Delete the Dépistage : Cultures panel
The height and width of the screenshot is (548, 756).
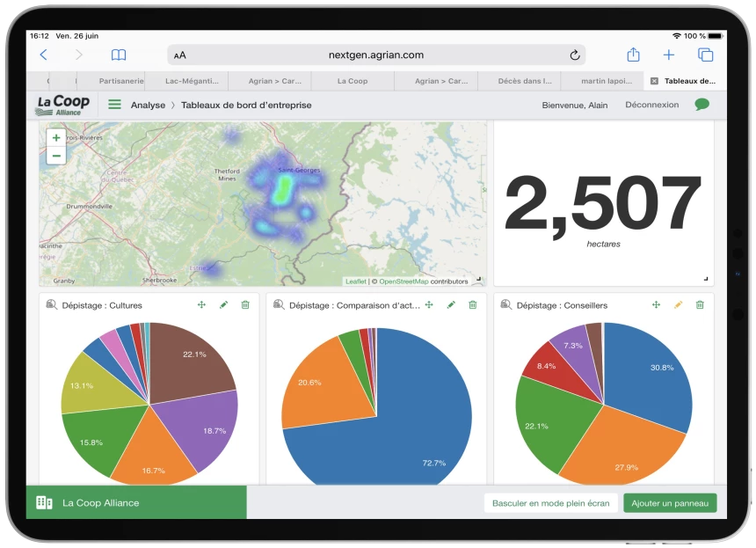245,305
